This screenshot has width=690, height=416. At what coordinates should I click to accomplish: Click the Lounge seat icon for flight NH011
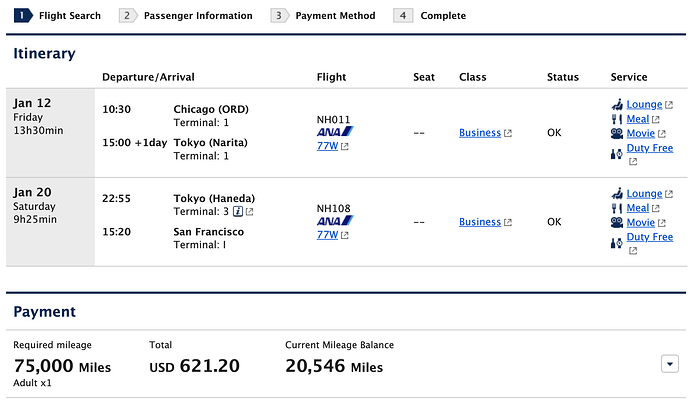(x=617, y=104)
